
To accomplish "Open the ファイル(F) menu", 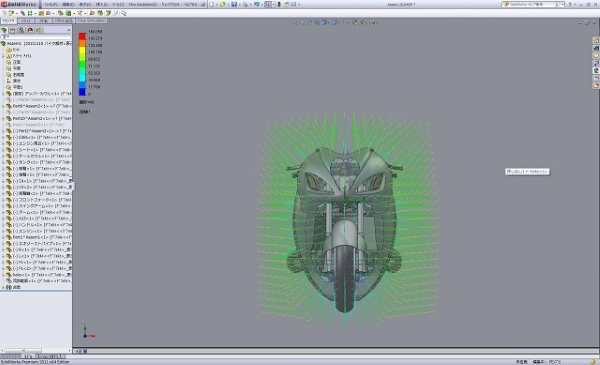I will tap(51, 5).
